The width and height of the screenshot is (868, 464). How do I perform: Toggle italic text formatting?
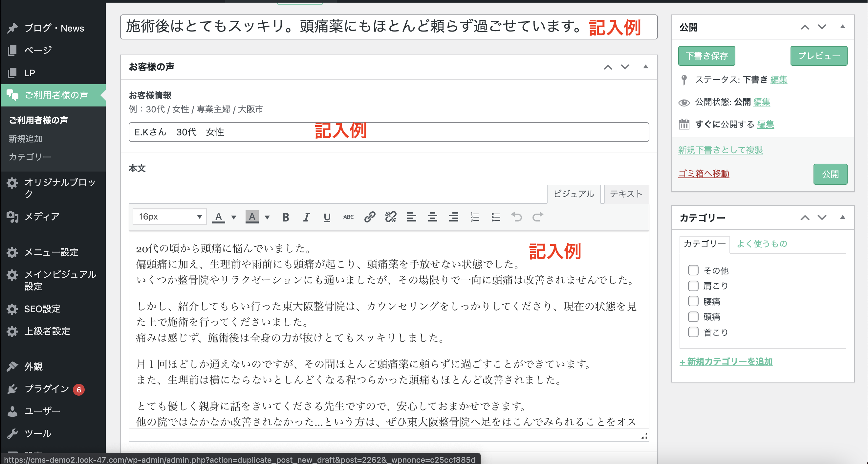click(x=306, y=217)
